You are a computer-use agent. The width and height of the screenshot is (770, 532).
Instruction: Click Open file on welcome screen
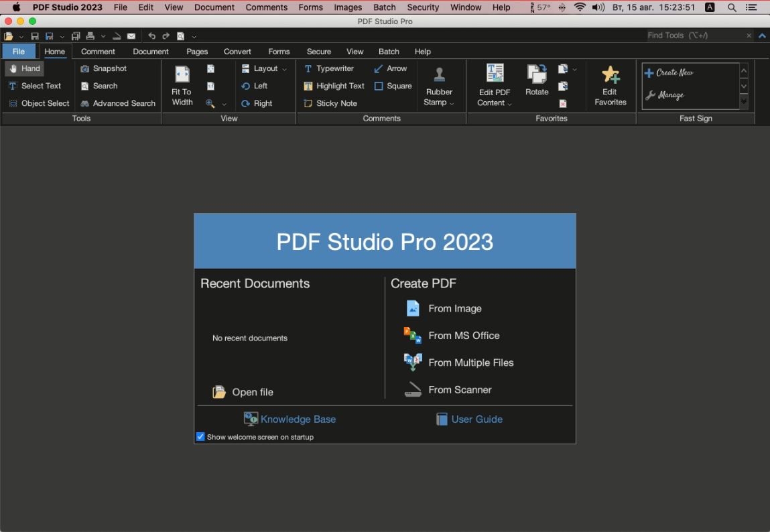[x=243, y=392]
